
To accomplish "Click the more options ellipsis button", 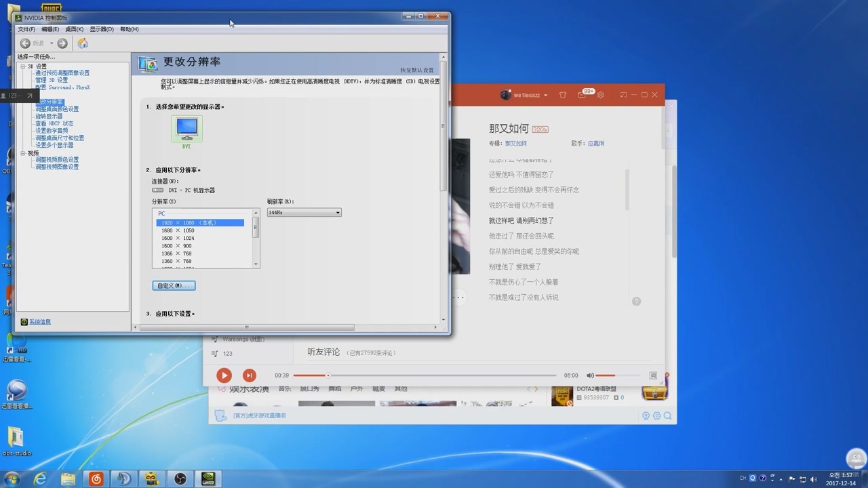I will [x=459, y=297].
